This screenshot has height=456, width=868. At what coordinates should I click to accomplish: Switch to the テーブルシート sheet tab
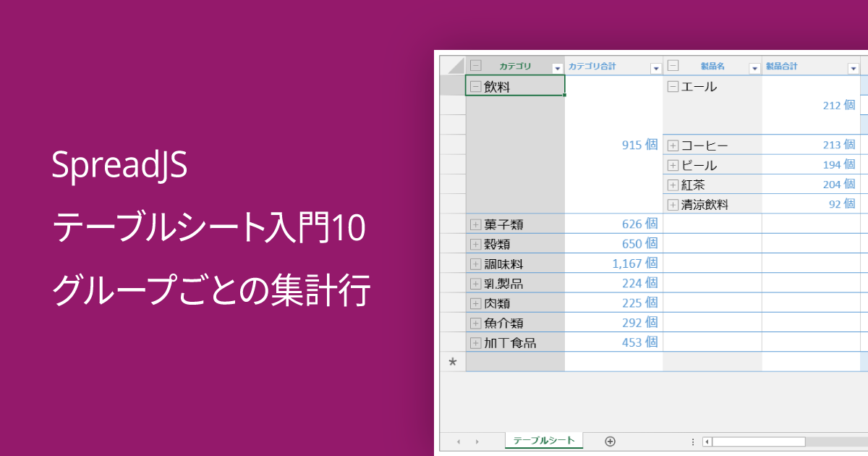(x=542, y=440)
